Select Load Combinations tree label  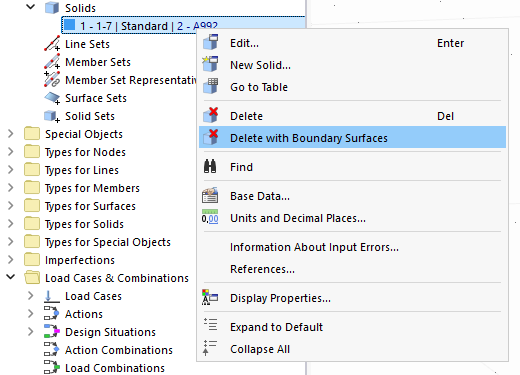point(115,368)
